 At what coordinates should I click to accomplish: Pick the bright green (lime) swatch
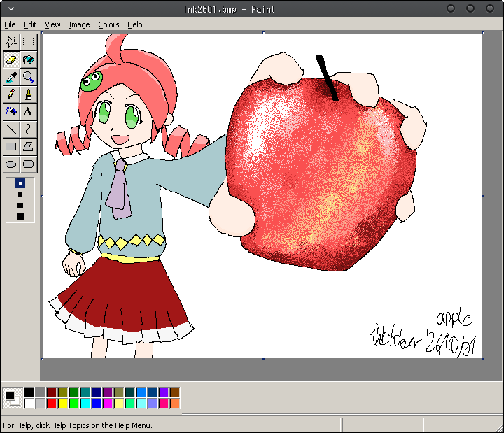74,403
